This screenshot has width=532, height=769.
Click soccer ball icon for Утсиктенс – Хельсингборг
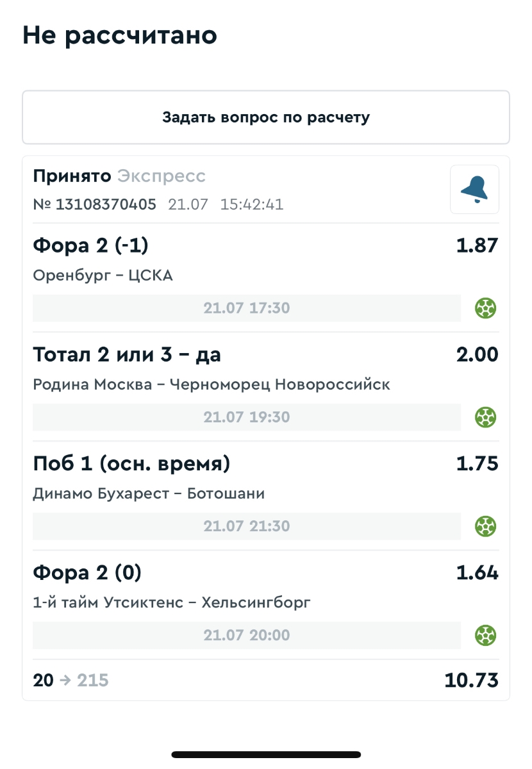point(485,635)
